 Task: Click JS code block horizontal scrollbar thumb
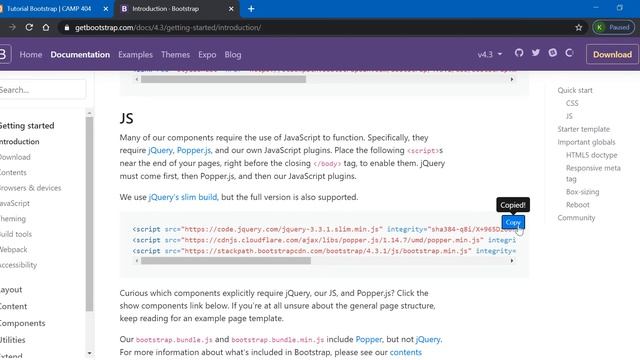pos(226,261)
